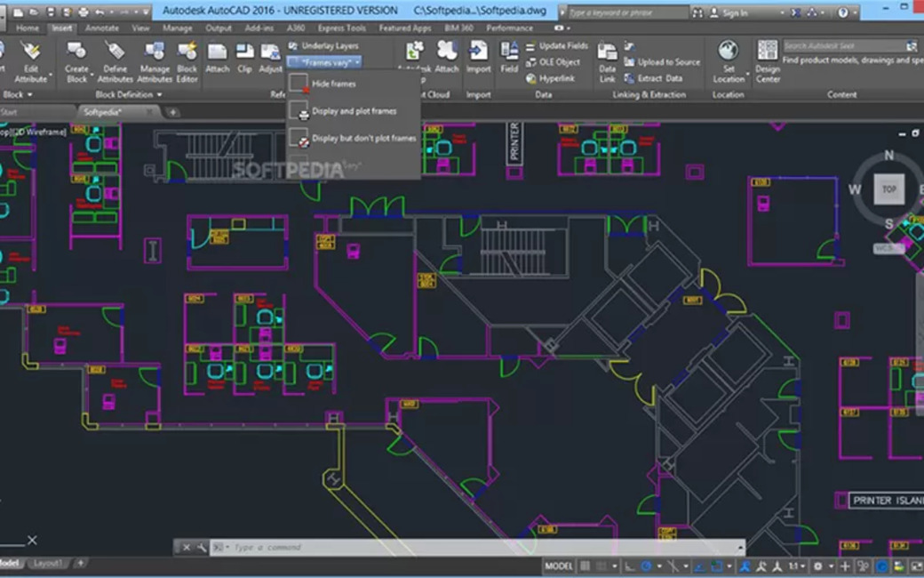This screenshot has width=924, height=578.
Task: Click keyword search field in title bar
Action: (x=627, y=12)
